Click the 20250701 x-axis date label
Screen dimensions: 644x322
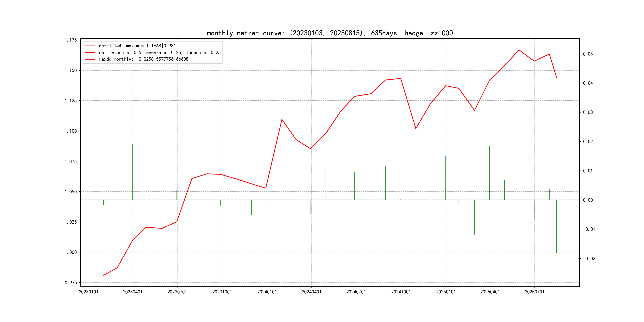[x=534, y=292]
